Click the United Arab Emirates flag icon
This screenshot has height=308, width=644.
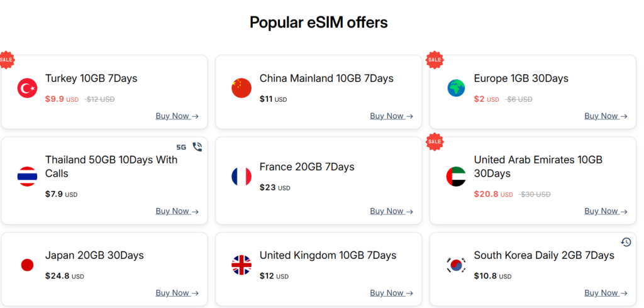click(x=456, y=177)
